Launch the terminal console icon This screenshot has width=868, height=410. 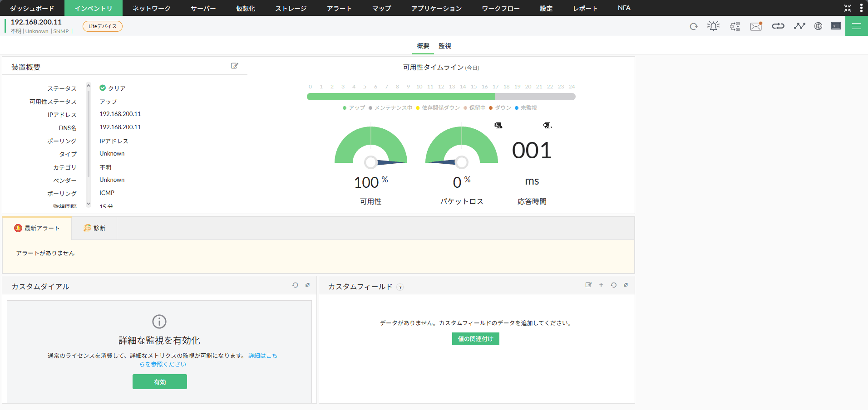point(836,26)
